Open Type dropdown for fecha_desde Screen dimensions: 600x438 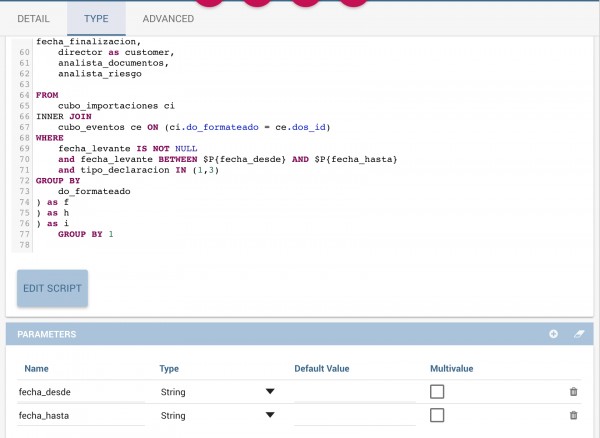click(x=218, y=392)
